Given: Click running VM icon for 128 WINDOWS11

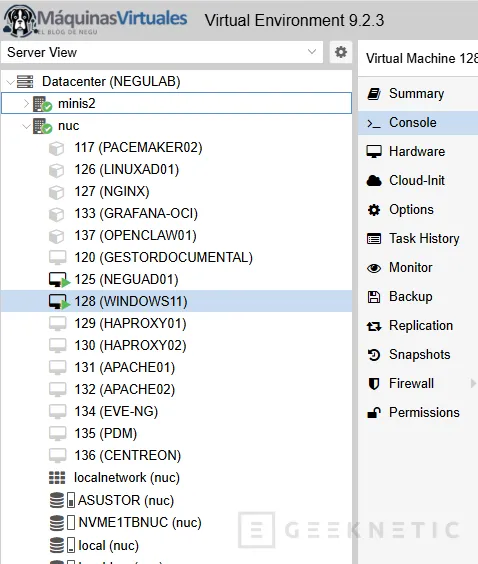Looking at the screenshot, I should pos(59,302).
